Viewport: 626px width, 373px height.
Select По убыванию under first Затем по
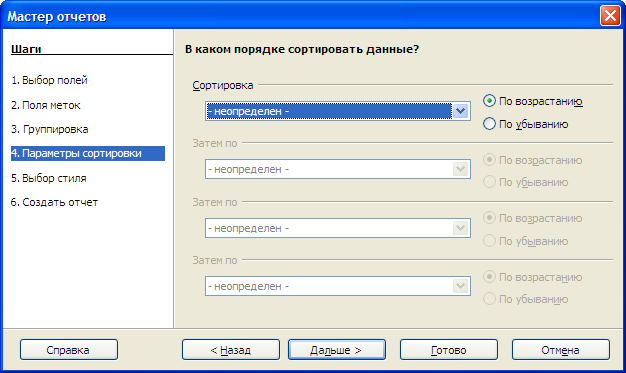coord(525,182)
